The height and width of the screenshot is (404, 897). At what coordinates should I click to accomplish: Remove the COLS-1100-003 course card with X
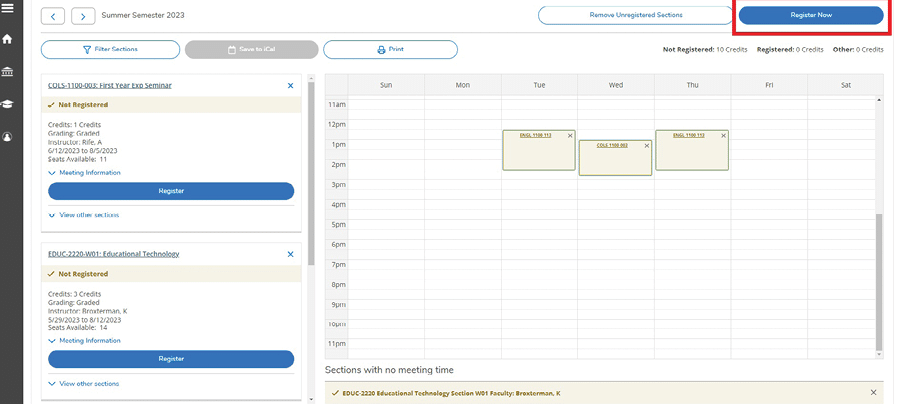coord(291,86)
